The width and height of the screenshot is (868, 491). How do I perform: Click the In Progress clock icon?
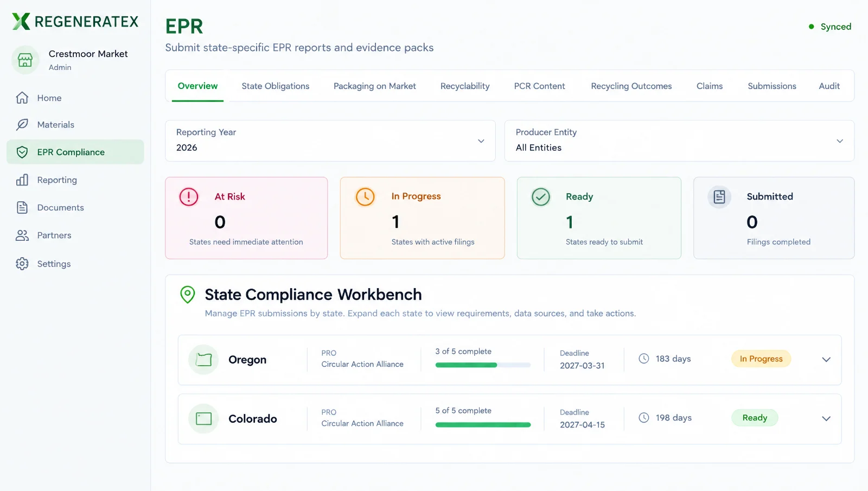(365, 196)
